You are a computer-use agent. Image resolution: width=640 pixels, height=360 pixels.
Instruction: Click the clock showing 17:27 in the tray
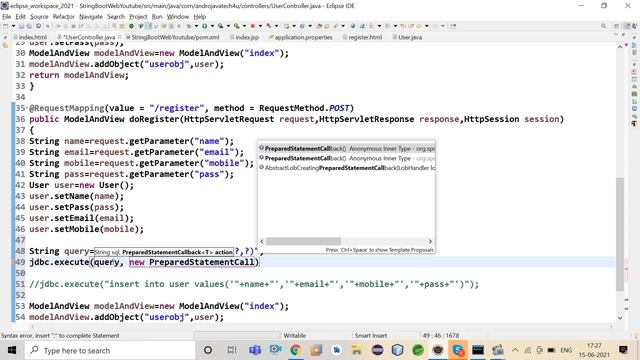(594, 346)
